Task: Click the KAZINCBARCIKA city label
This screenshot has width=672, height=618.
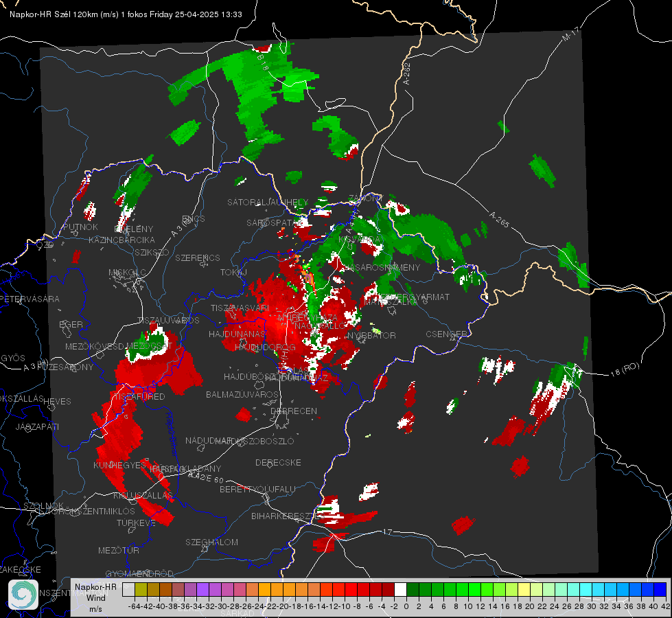Action: pos(121,240)
